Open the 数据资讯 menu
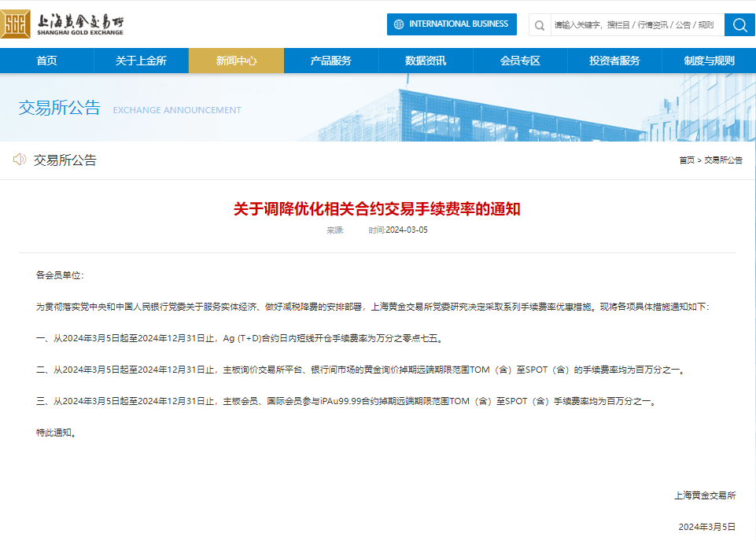 (x=426, y=61)
